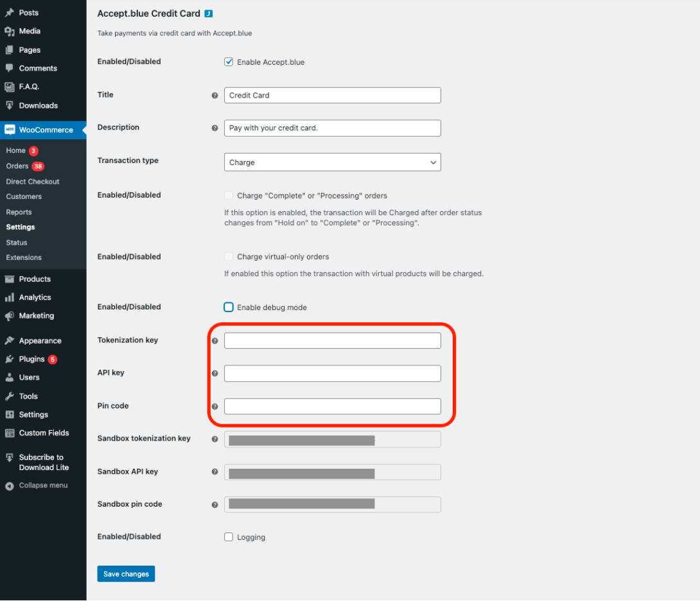
Task: Check the Logging checkbox
Action: click(229, 537)
